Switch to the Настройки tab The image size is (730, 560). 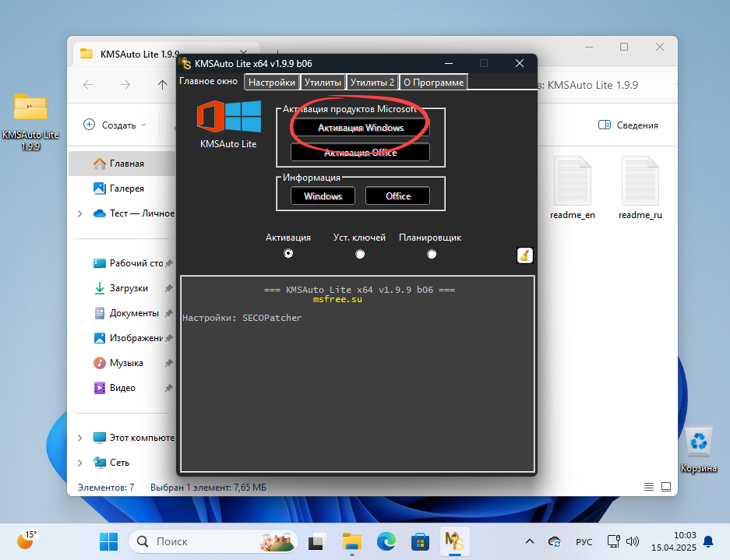pos(271,81)
